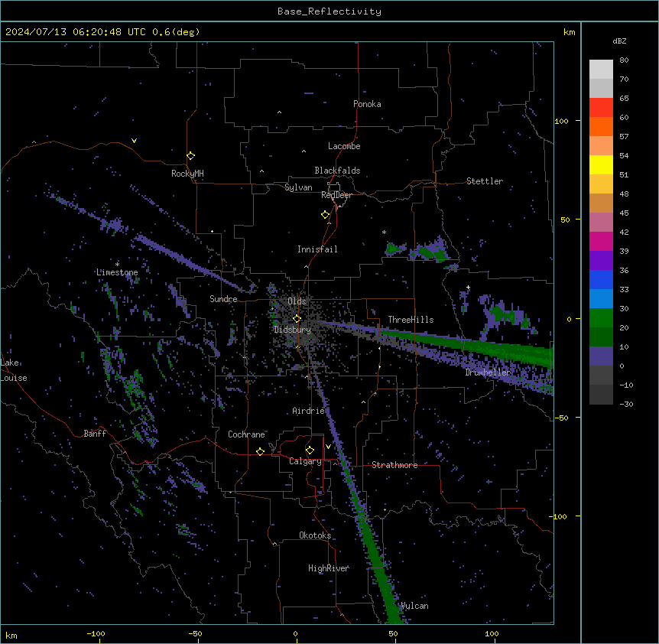Screen dimensions: 659x644
Task: Click the RedDeer label
Action: pos(336,195)
